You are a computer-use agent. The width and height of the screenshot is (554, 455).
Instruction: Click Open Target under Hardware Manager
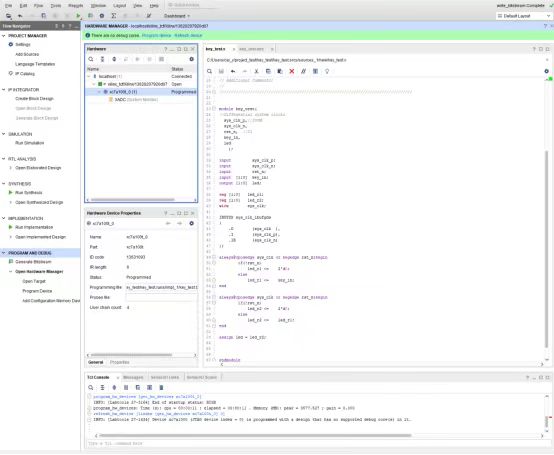point(34,282)
